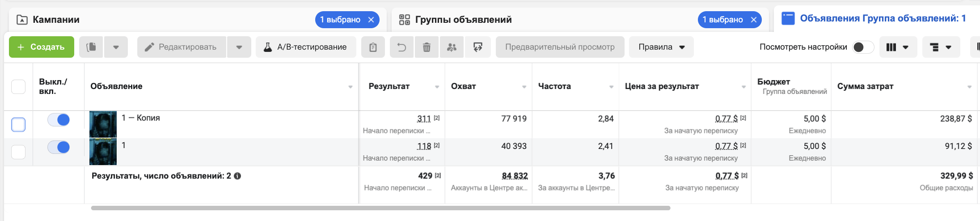Click ad name 1 — Копия

click(x=141, y=118)
